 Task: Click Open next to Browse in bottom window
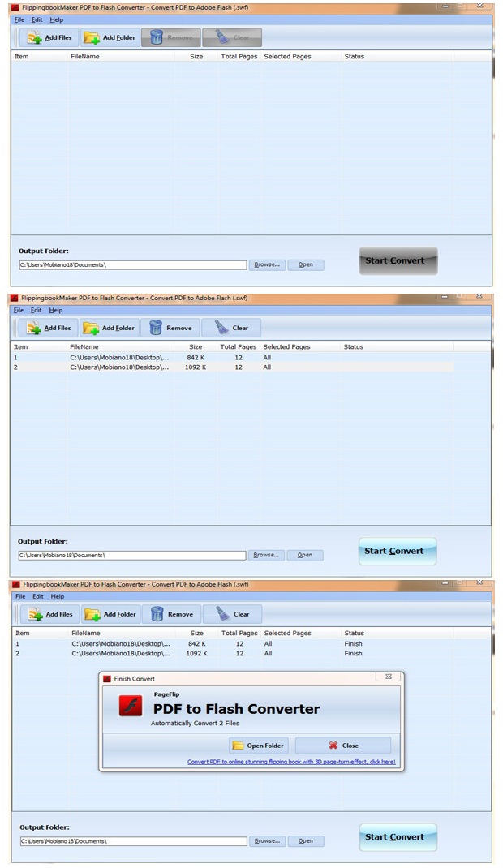(306, 841)
